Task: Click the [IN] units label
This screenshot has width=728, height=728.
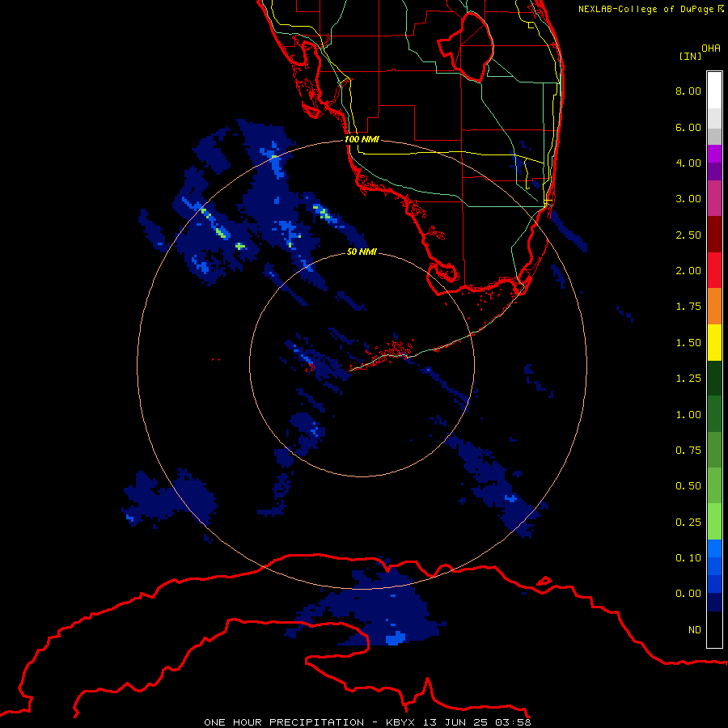Action: pyautogui.click(x=690, y=56)
